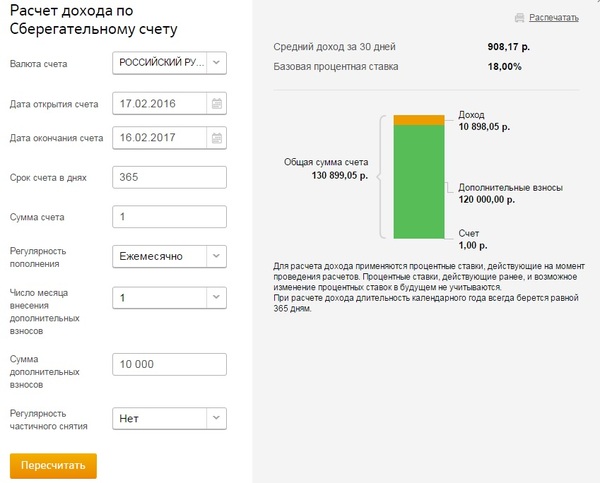Click the green deposits bar segment
Viewport: 600px width, 483px height.
pos(418,181)
